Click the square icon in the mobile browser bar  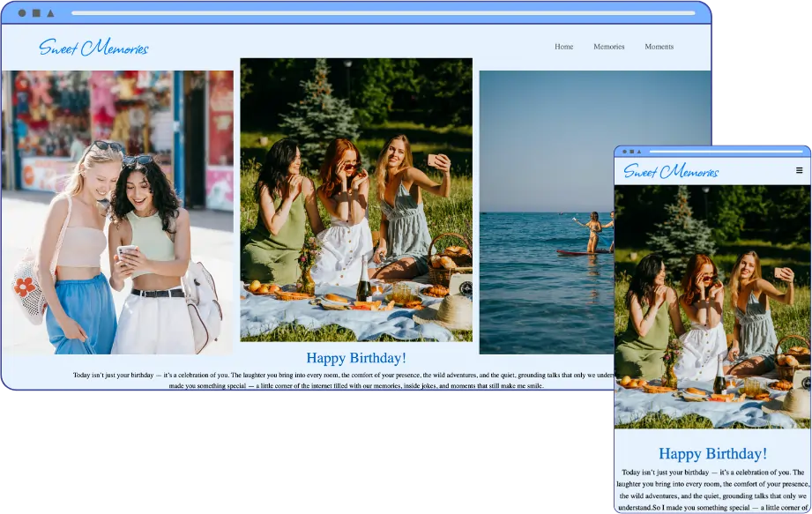click(x=633, y=152)
